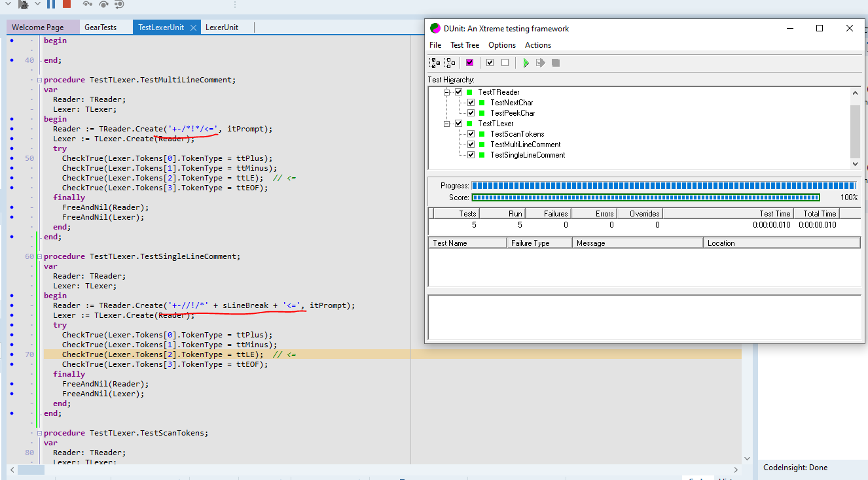Image resolution: width=868 pixels, height=480 pixels.
Task: Click the green Run tests play icon
Action: (526, 63)
